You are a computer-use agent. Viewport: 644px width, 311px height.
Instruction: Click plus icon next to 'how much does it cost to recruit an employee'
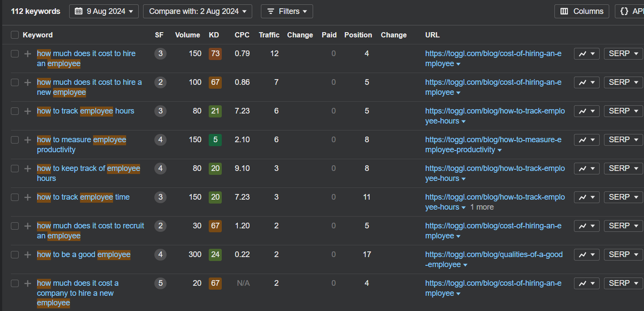[28, 226]
